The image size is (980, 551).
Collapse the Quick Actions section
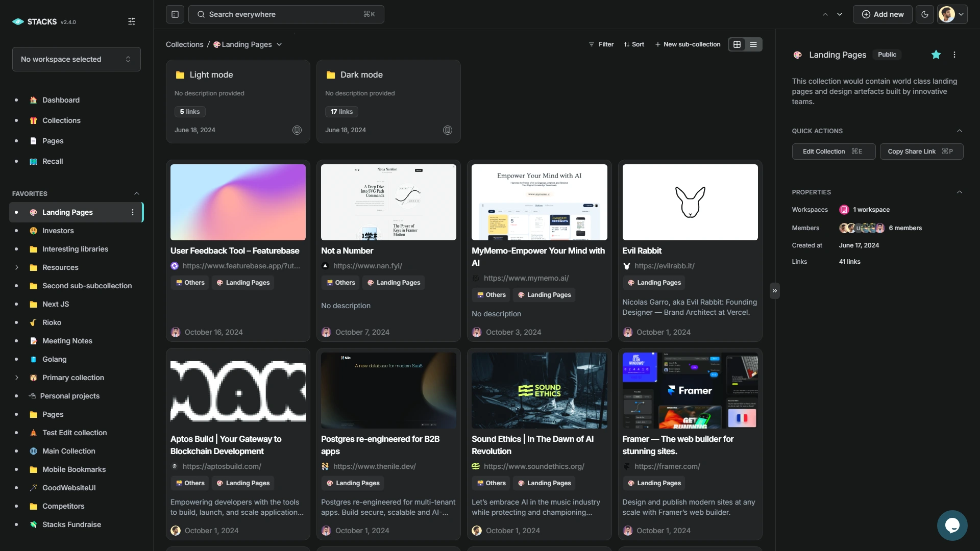click(959, 131)
